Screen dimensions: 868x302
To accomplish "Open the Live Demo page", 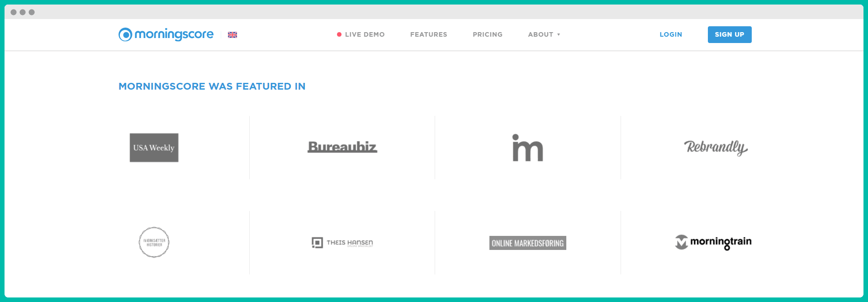I will pos(360,34).
